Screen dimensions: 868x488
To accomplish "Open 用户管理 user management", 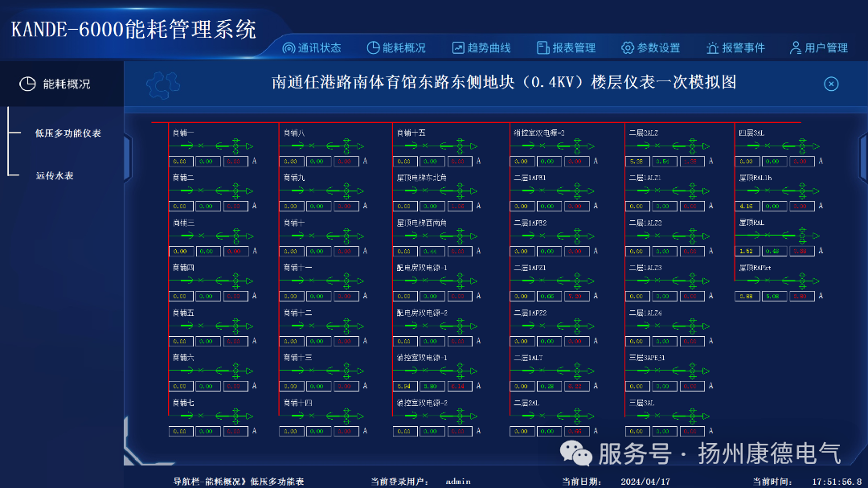I will (821, 47).
